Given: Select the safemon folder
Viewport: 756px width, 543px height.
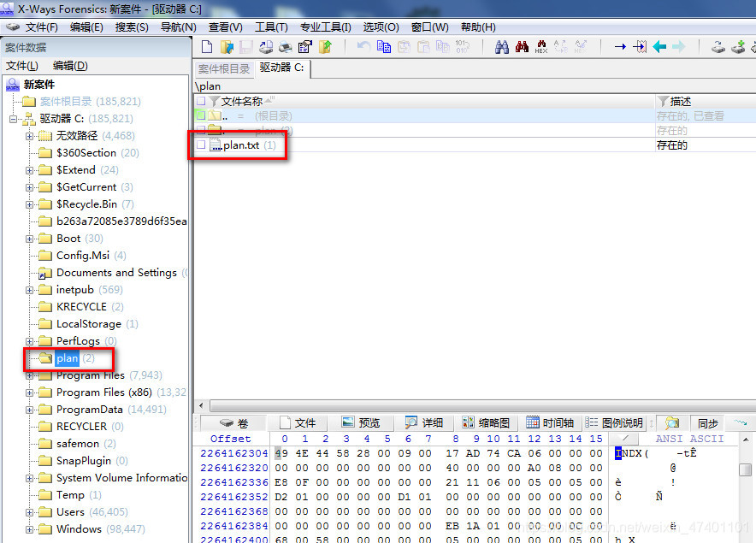Looking at the screenshot, I should point(78,444).
